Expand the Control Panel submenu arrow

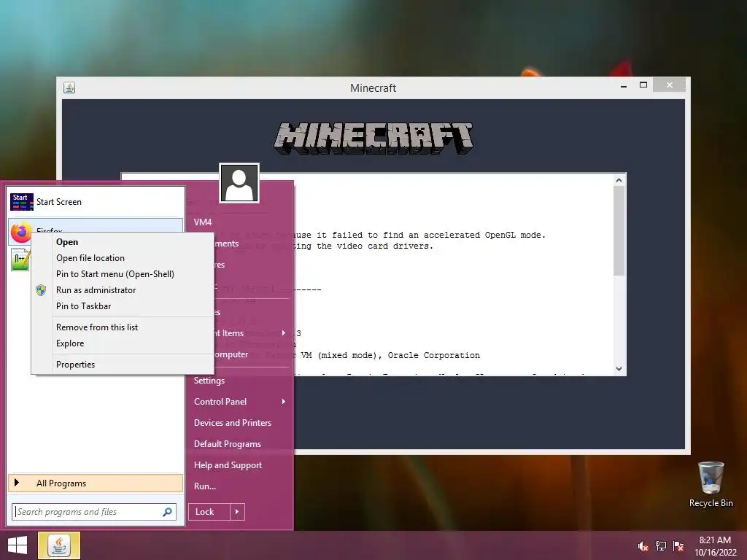(x=284, y=402)
